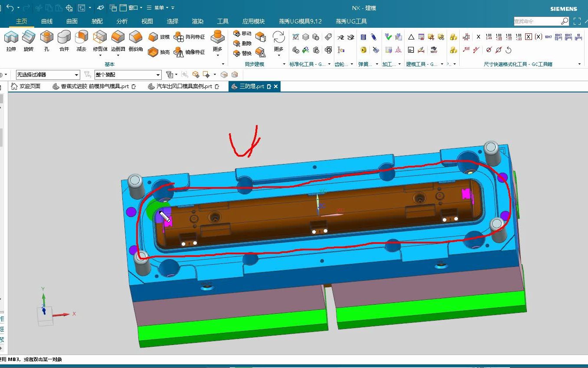Open the 燕秀UG模具9.12 tab
Image resolution: width=588 pixels, height=368 pixels.
click(301, 21)
